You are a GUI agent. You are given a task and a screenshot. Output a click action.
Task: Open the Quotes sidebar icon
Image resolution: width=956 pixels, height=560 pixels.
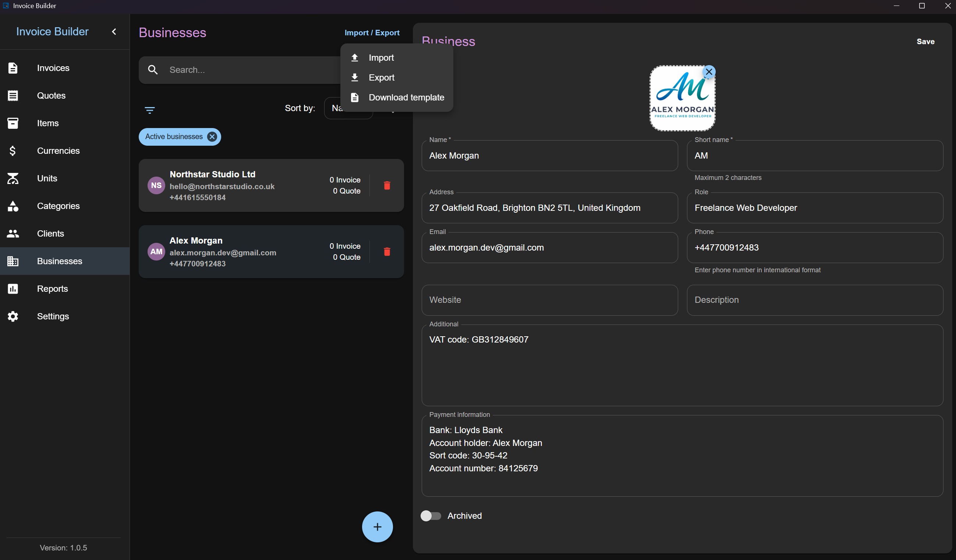click(13, 96)
